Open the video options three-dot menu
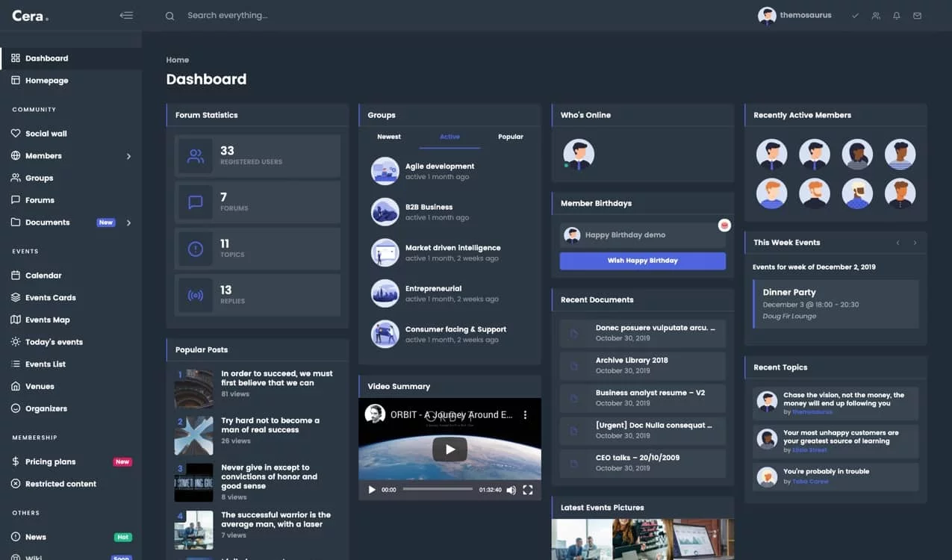 coord(525,414)
